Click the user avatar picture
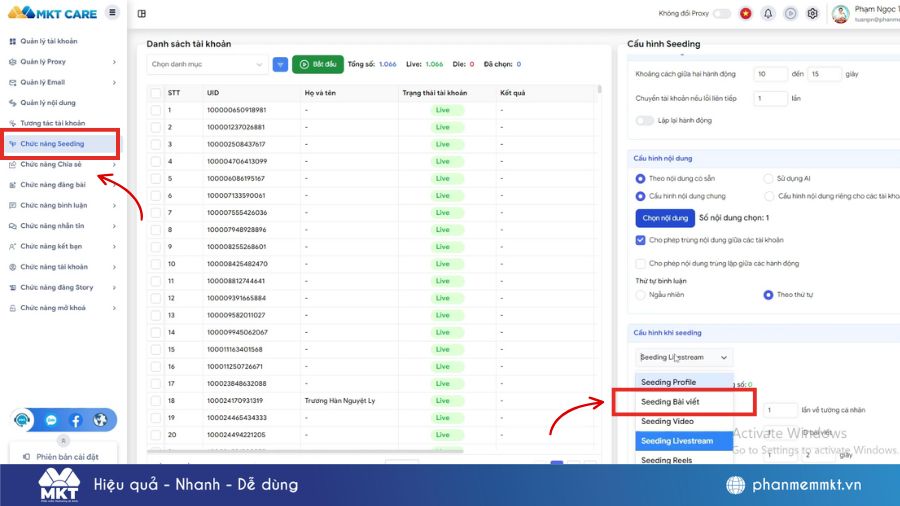900x506 pixels. coord(840,14)
